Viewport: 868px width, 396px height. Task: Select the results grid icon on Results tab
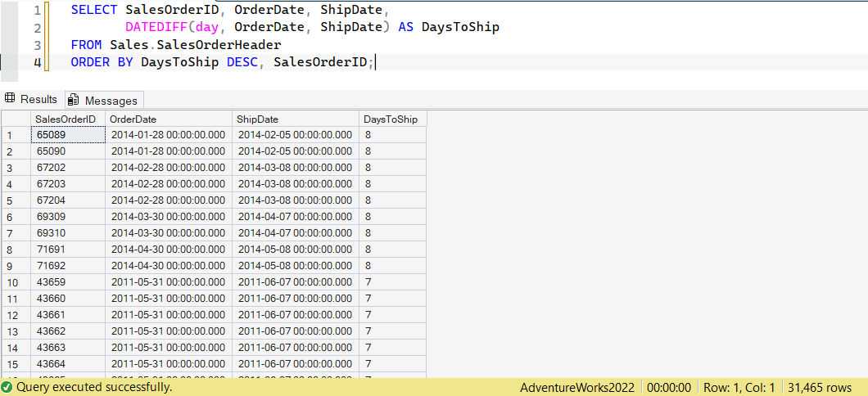9,99
